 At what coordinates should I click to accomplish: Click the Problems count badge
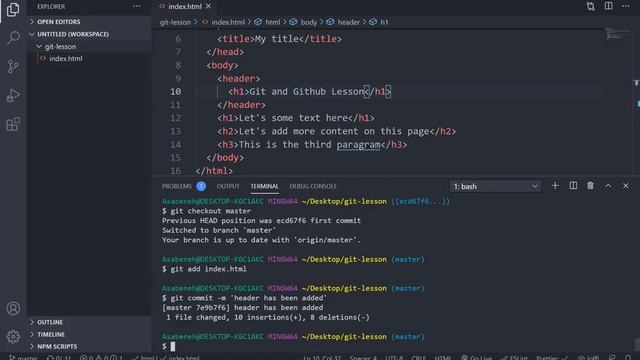coord(201,186)
